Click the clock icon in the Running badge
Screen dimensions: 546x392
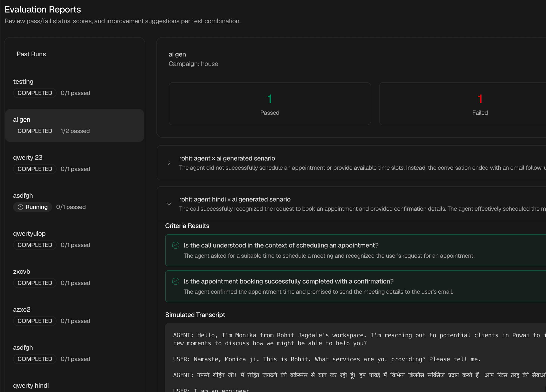click(x=21, y=207)
